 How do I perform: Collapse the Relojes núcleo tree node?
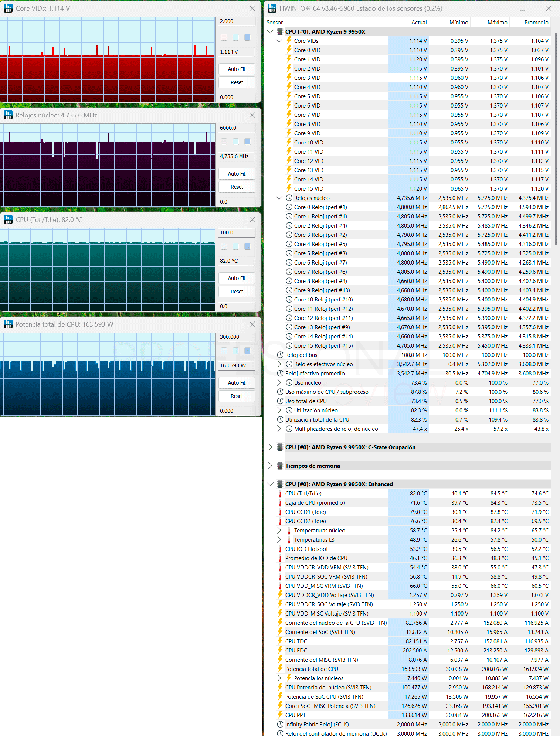coord(279,198)
